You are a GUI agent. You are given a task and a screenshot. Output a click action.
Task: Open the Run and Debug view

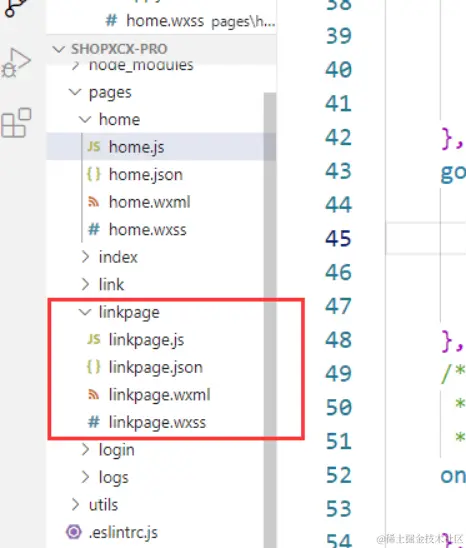tap(16, 63)
